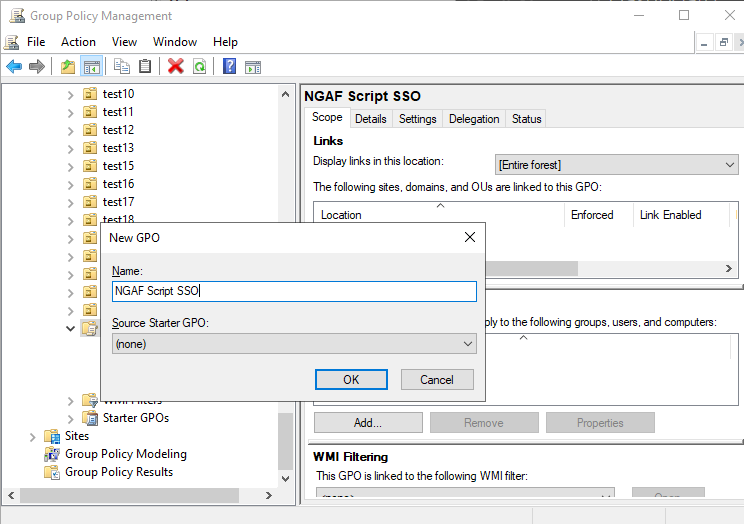Image resolution: width=744 pixels, height=524 pixels.
Task: Open Help via the question mark icon
Action: [x=230, y=67]
